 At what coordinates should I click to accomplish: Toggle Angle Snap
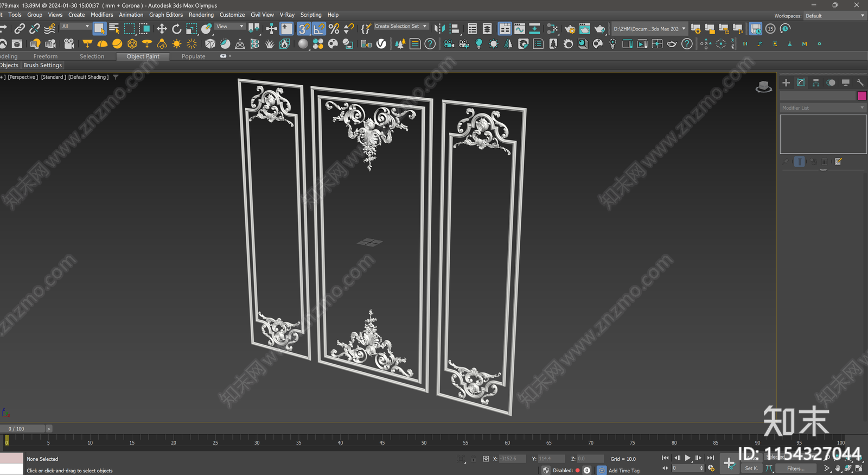coord(319,28)
